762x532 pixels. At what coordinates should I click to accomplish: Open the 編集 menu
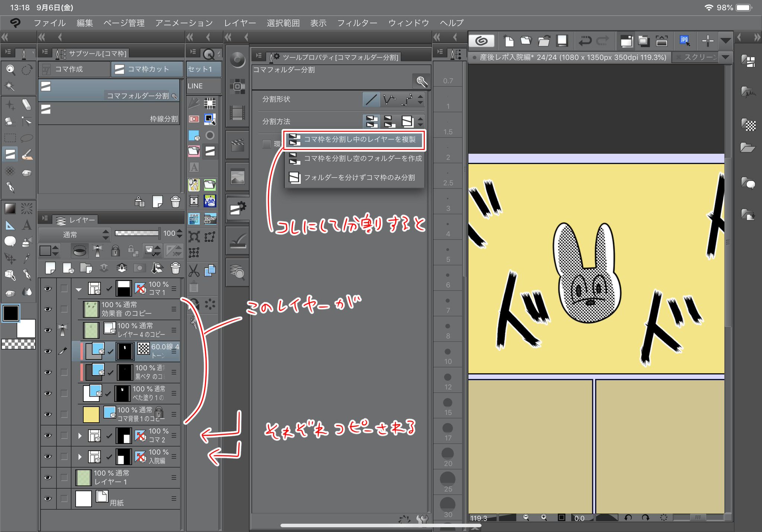tap(85, 23)
